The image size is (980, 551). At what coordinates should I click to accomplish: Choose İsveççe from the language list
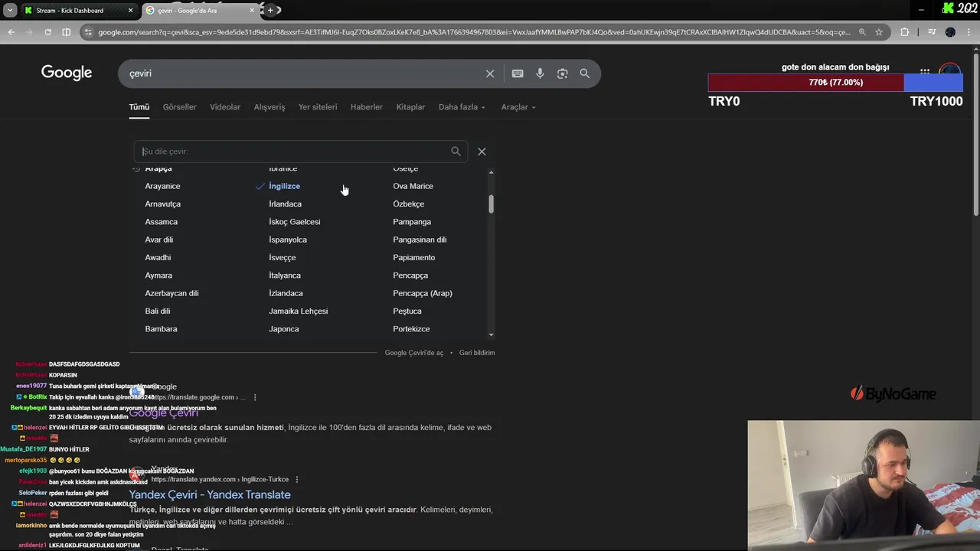click(x=282, y=257)
